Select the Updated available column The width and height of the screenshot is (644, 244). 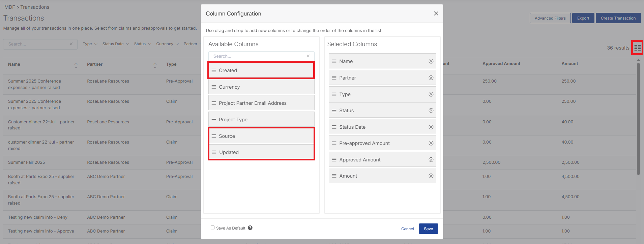click(261, 152)
